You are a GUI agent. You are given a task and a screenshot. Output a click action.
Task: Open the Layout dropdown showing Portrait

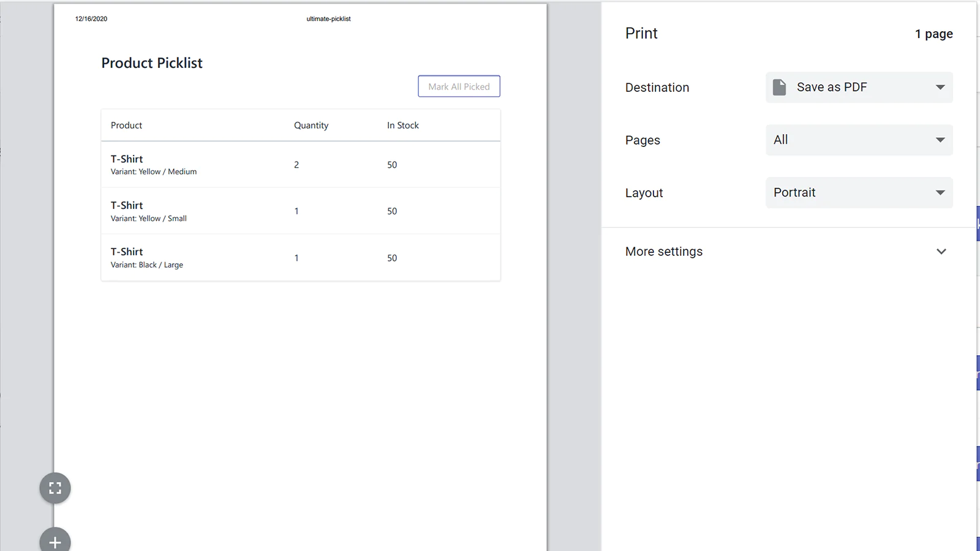click(x=859, y=193)
